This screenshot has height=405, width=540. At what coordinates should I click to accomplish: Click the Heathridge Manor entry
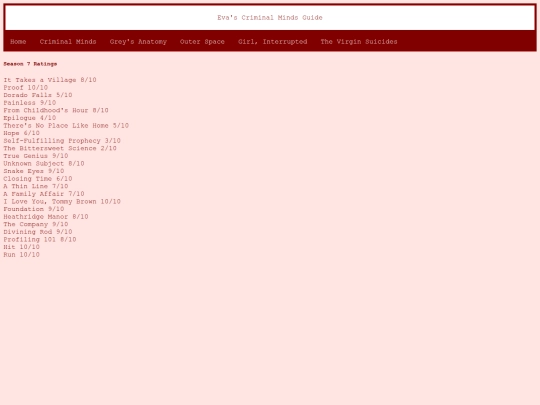coord(46,217)
